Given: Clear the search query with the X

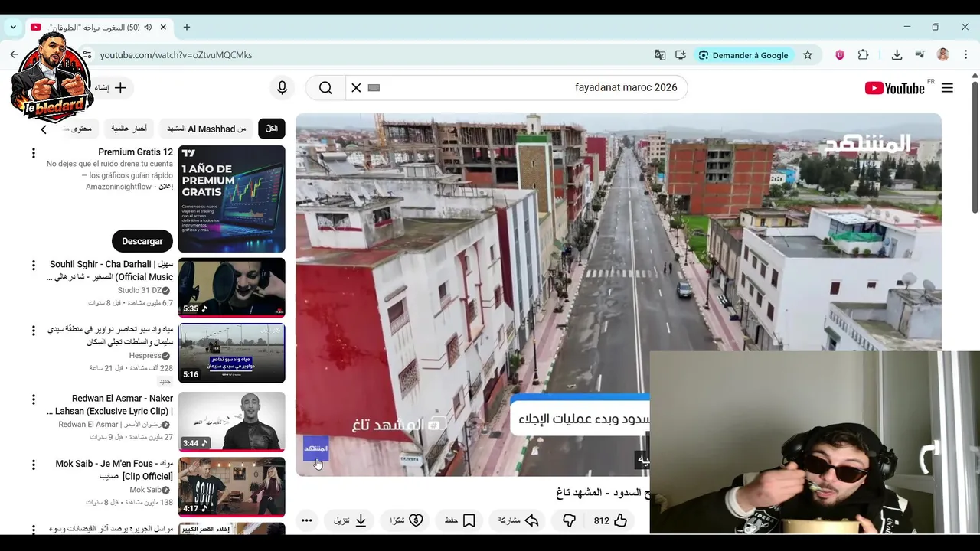Looking at the screenshot, I should tap(356, 88).
